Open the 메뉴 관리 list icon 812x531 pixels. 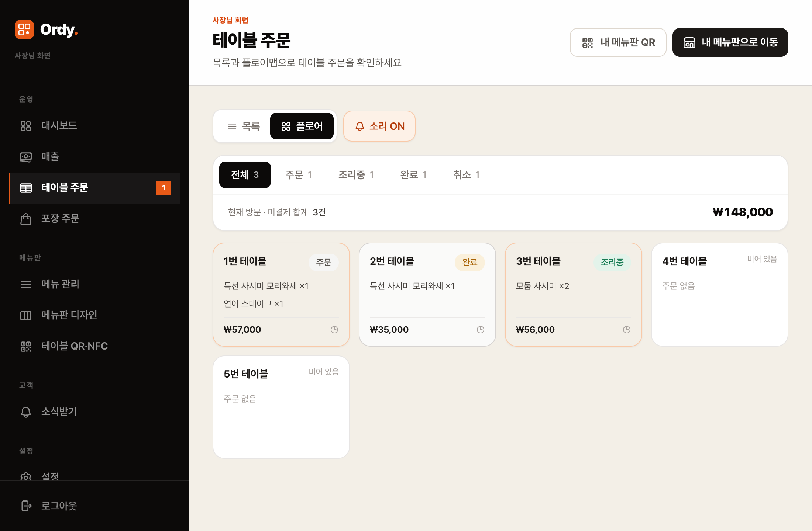tap(26, 284)
